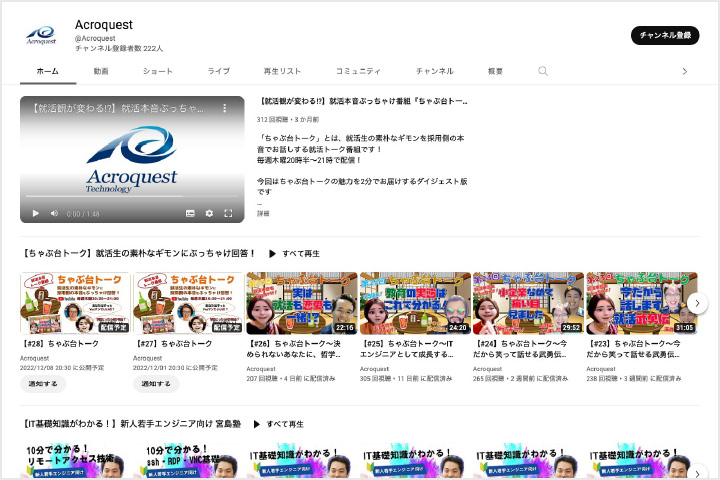Click the channel search magnifier icon
Viewport: 720px width, 480px height.
[x=543, y=71]
